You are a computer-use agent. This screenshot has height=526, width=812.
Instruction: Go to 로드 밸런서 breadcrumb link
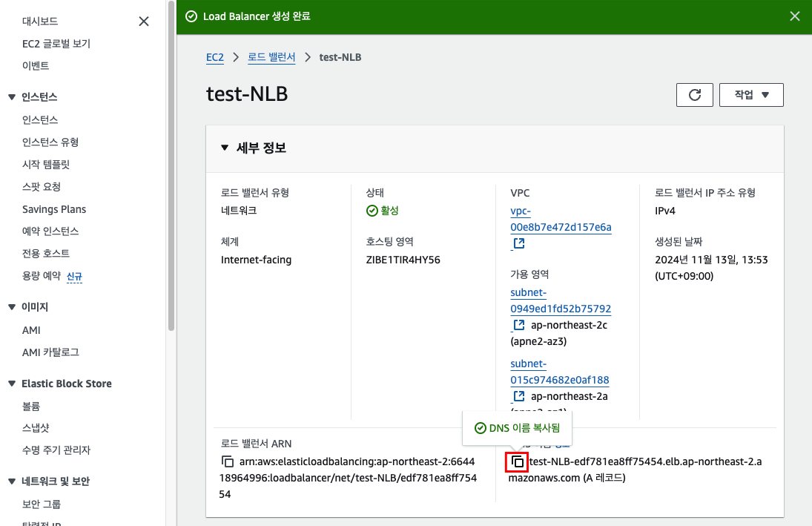(271, 57)
